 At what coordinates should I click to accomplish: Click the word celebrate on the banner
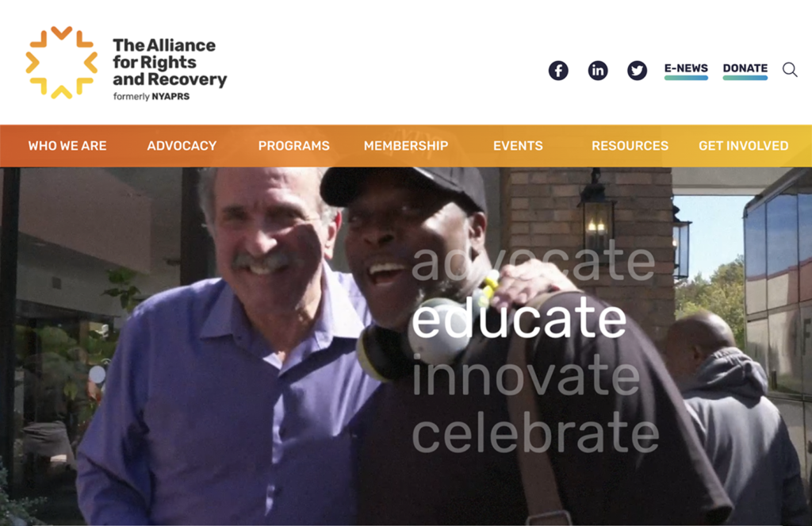(x=535, y=432)
